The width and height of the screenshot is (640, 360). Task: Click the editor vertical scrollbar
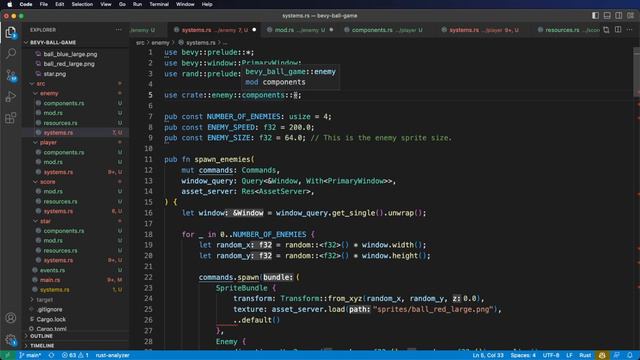point(636,73)
